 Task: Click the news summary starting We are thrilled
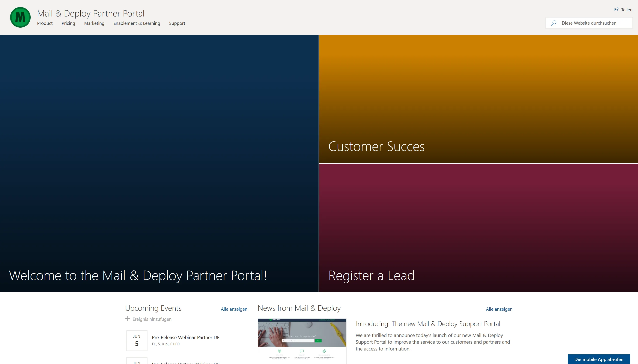[x=432, y=342]
